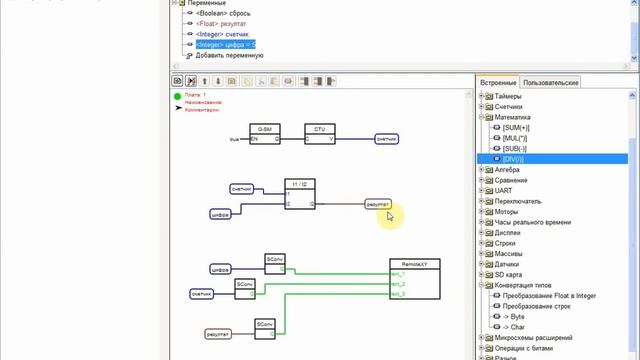Click the down arrow toolbar icon
This screenshot has width=640, height=360.
coord(218,81)
